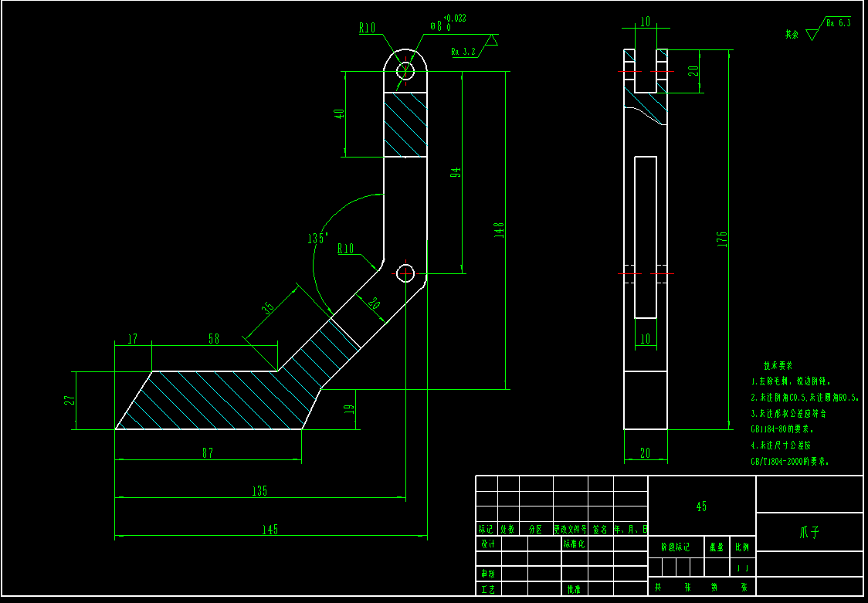Click the "GB/T1804-2000的要求" text line
This screenshot has width=868, height=603.
pyautogui.click(x=790, y=461)
